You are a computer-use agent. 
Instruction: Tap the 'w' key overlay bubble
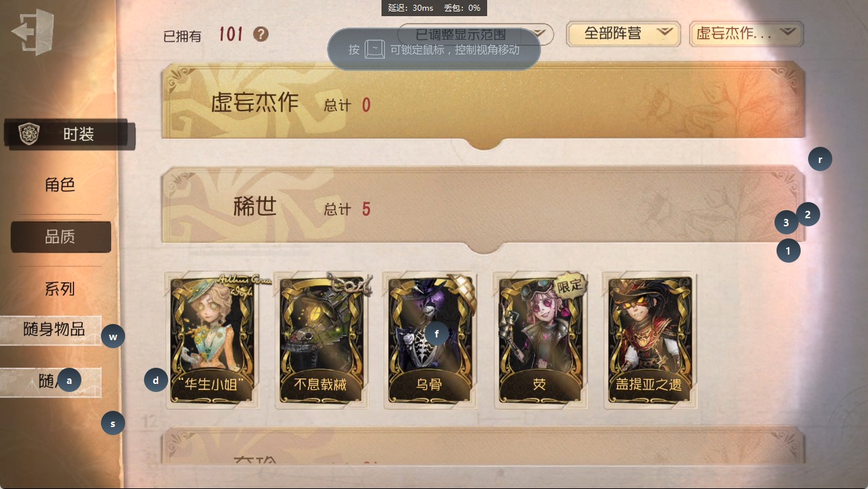tap(113, 335)
